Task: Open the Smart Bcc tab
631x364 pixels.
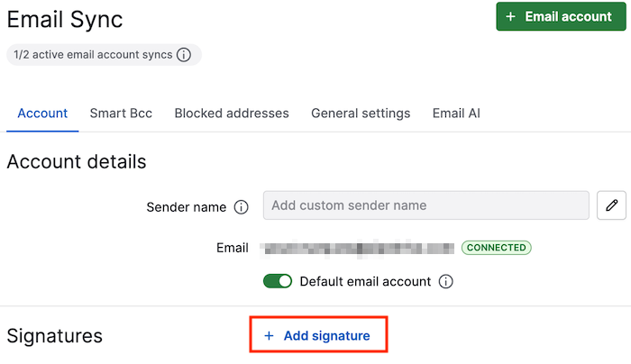Action: click(x=121, y=114)
